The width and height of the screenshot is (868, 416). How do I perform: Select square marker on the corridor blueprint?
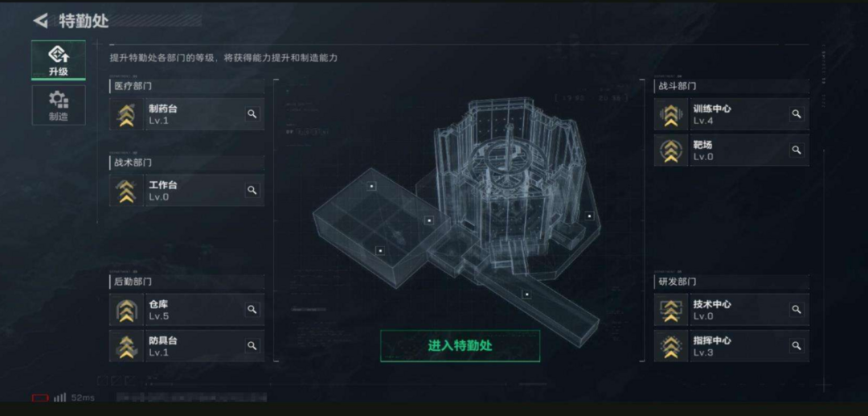click(527, 294)
